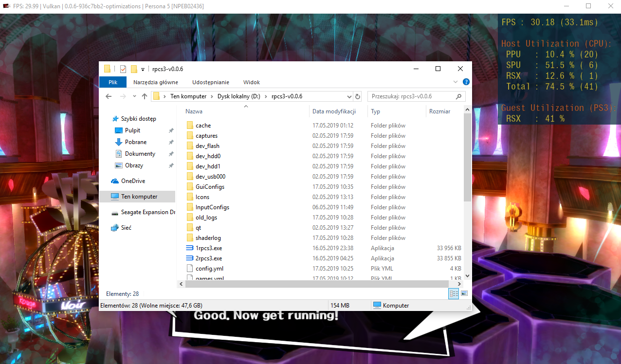
Task: Click the 33 956 KB size of 1rpcs3.exe
Action: click(449, 248)
